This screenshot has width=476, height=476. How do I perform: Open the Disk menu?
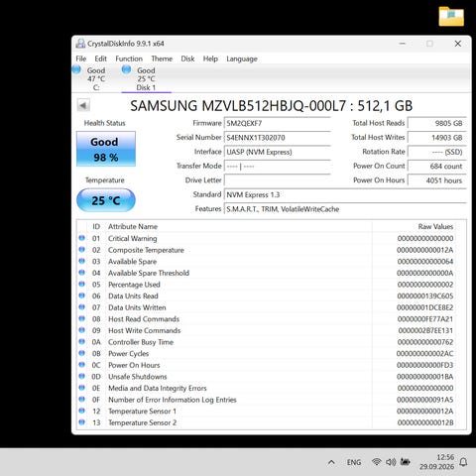[187, 59]
